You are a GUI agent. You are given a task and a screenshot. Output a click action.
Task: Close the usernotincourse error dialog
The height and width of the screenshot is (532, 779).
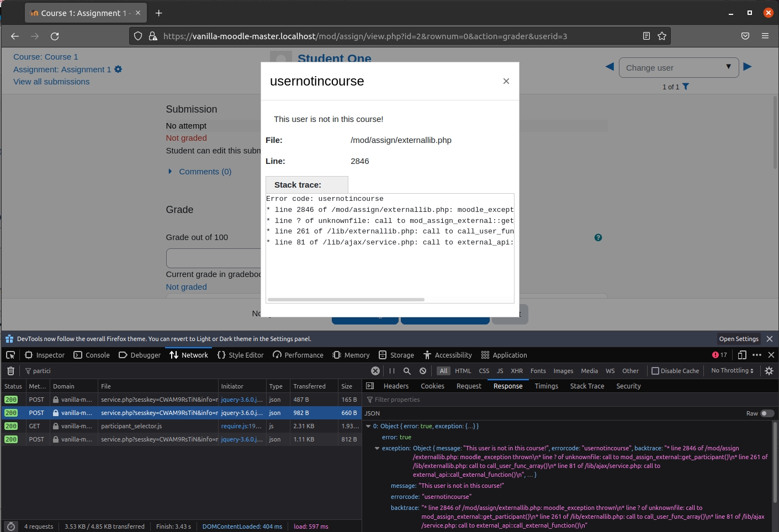506,81
